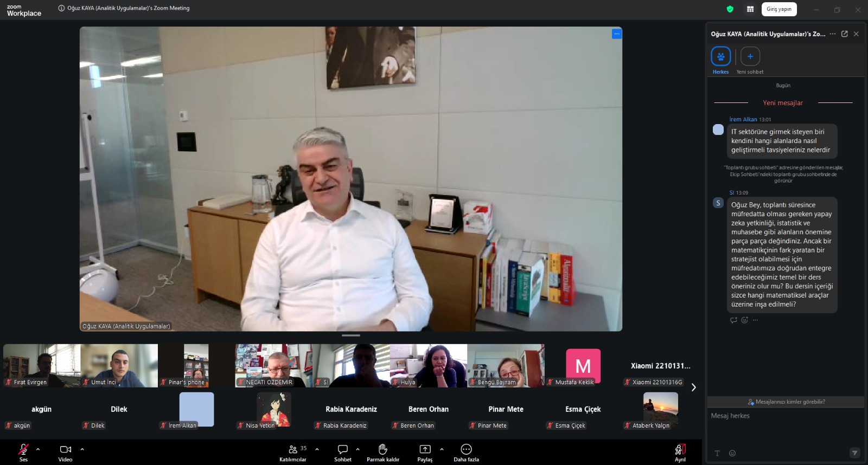This screenshot has width=868, height=465.
Task: Open emoji picker in chat composer
Action: coord(732,453)
